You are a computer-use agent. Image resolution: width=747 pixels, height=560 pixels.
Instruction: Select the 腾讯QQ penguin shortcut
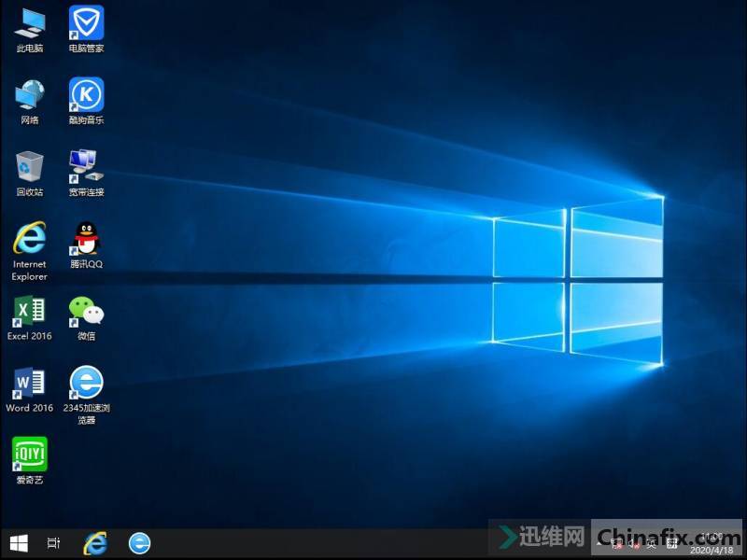click(86, 245)
